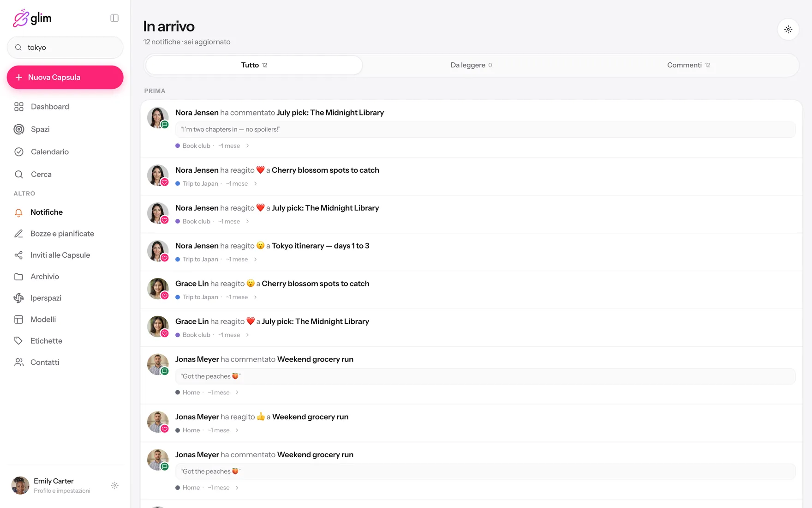Click the Dashboard grid icon

19,107
